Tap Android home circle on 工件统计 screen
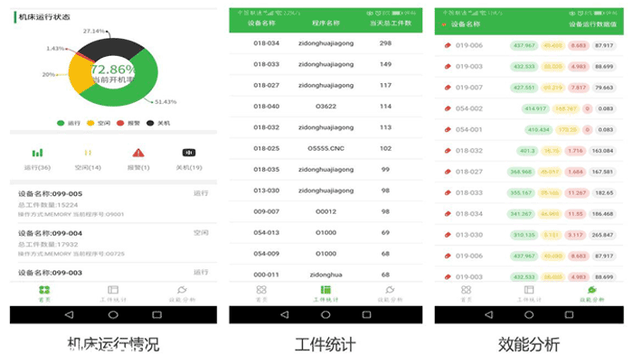The image size is (633, 364). [326, 315]
